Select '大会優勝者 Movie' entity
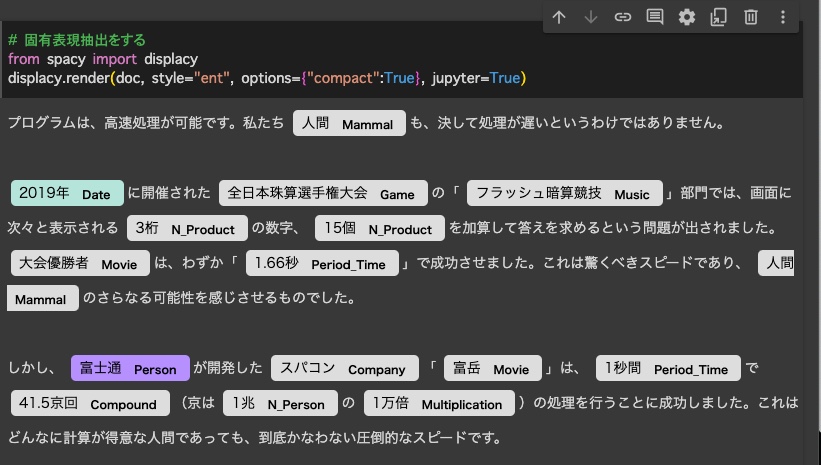Viewport: 821px width, 465px height. click(80, 263)
